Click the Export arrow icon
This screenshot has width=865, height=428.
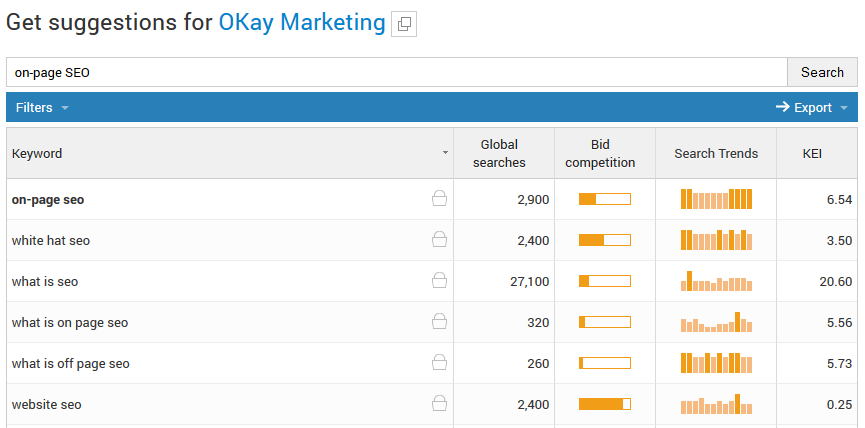(x=782, y=107)
